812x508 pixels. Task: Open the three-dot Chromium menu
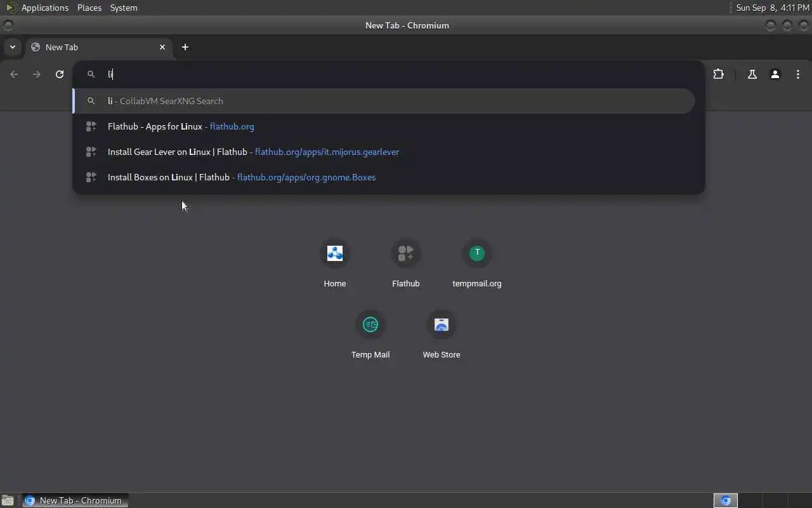pos(798,74)
